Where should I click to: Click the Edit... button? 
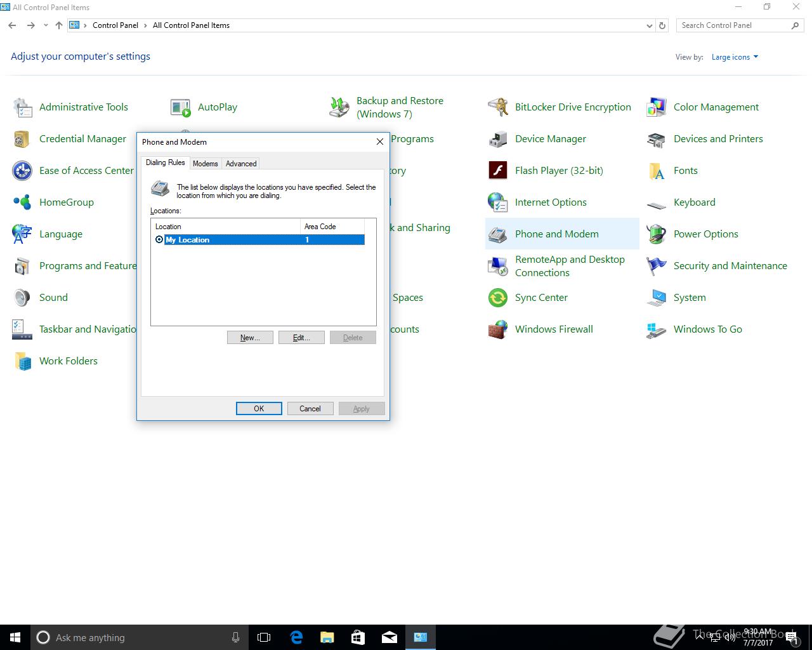pyautogui.click(x=301, y=338)
